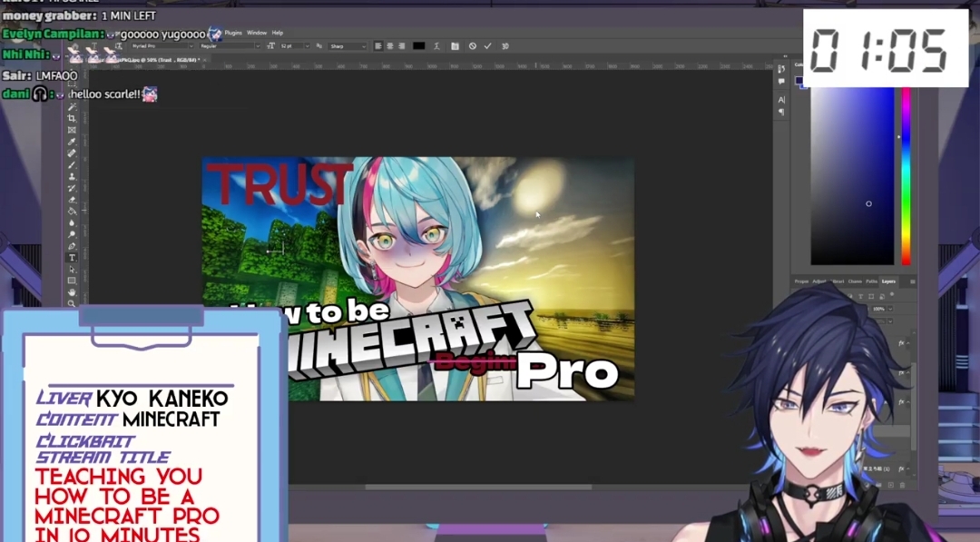Select the History Brush tool
This screenshot has width=980, height=542.
click(72, 188)
